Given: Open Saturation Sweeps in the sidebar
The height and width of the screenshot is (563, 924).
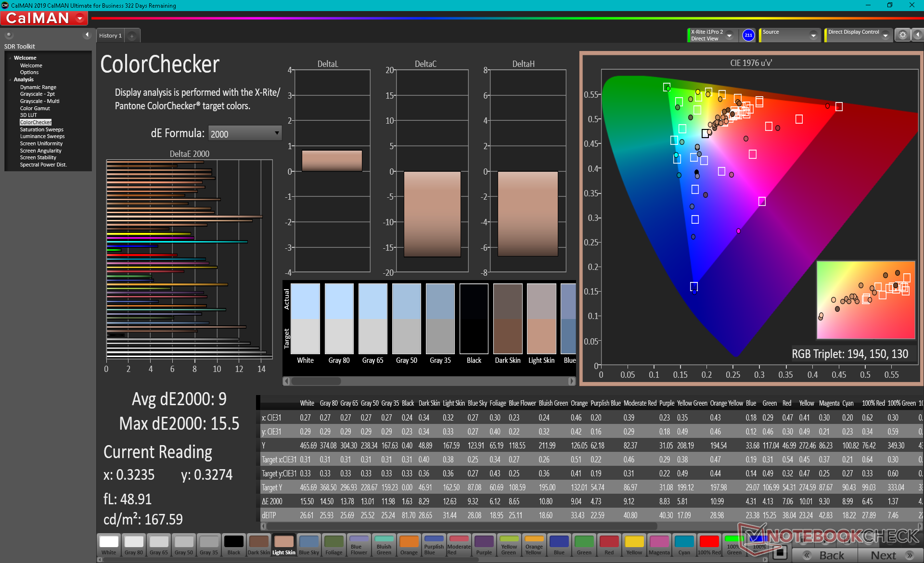Looking at the screenshot, I should click(x=41, y=129).
